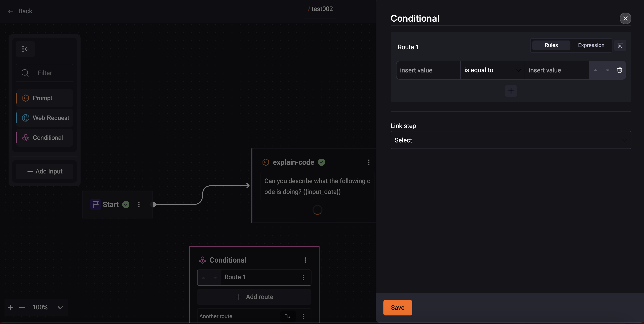Open the 'is equal to' operator dropdown
Viewport: 644px width, 324px height.
(492, 70)
